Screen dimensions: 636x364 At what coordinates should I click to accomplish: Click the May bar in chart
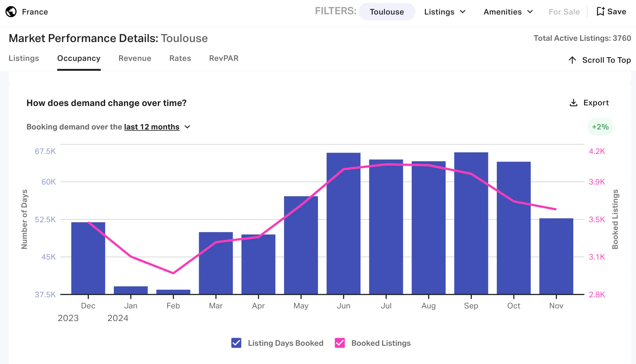301,245
